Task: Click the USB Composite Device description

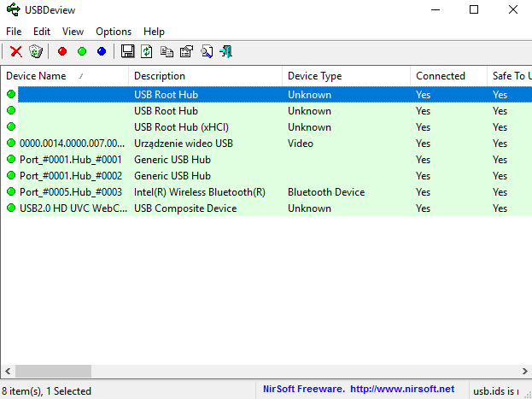Action: click(185, 208)
